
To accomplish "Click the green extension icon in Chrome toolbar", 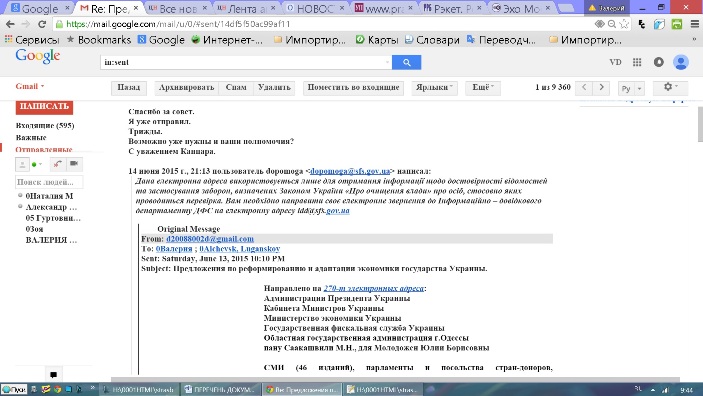I will [677, 24].
